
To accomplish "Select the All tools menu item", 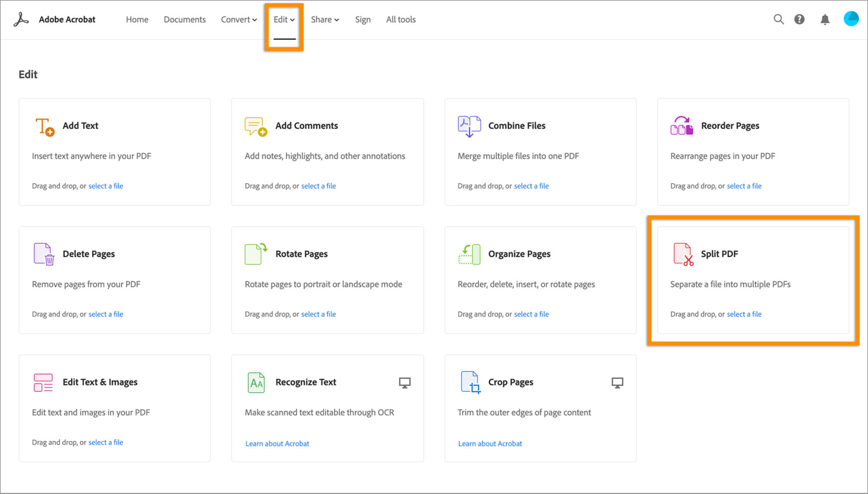I will pos(401,19).
